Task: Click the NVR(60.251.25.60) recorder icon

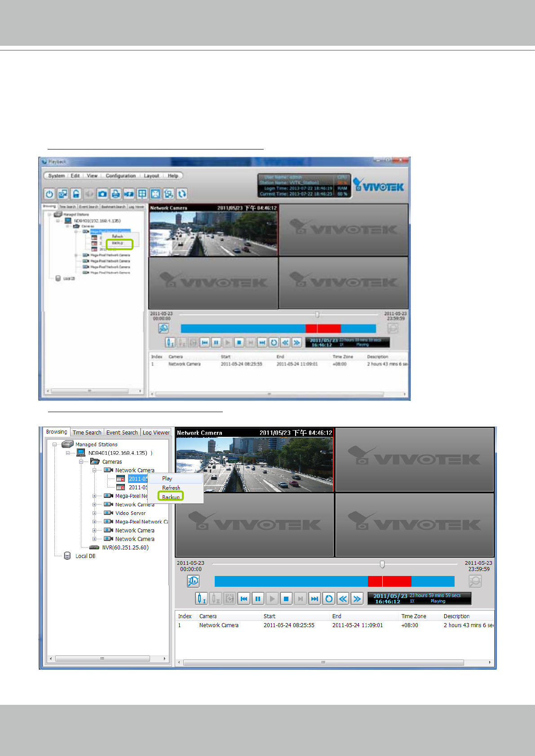Action: tap(94, 547)
